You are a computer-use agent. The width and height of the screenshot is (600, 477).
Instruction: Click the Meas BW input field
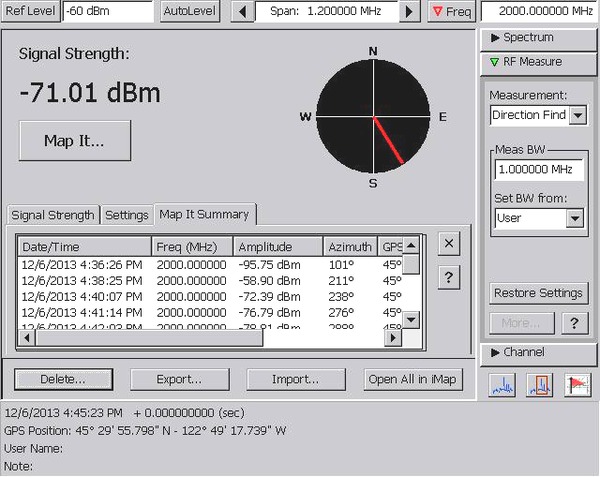click(x=538, y=170)
